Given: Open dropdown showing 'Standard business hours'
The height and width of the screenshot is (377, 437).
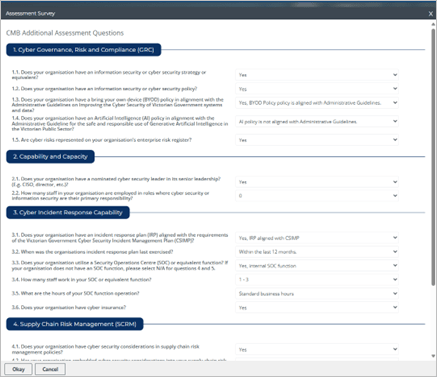Looking at the screenshot, I should [x=317, y=294].
